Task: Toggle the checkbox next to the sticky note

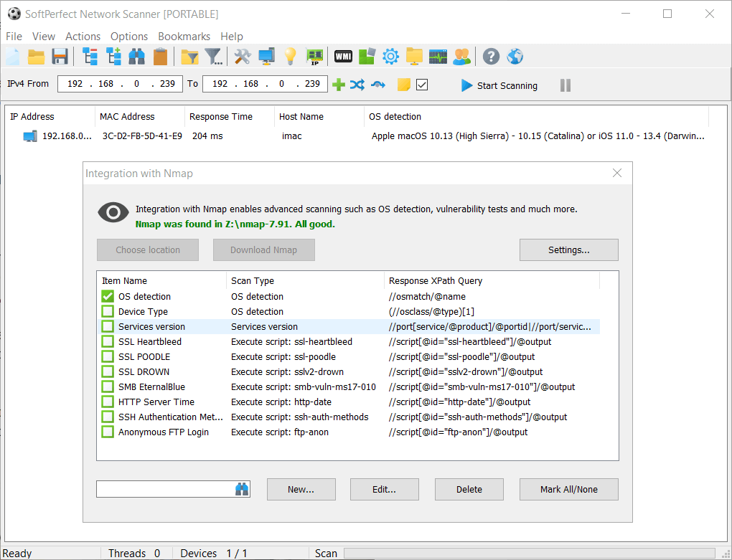Action: coord(422,85)
